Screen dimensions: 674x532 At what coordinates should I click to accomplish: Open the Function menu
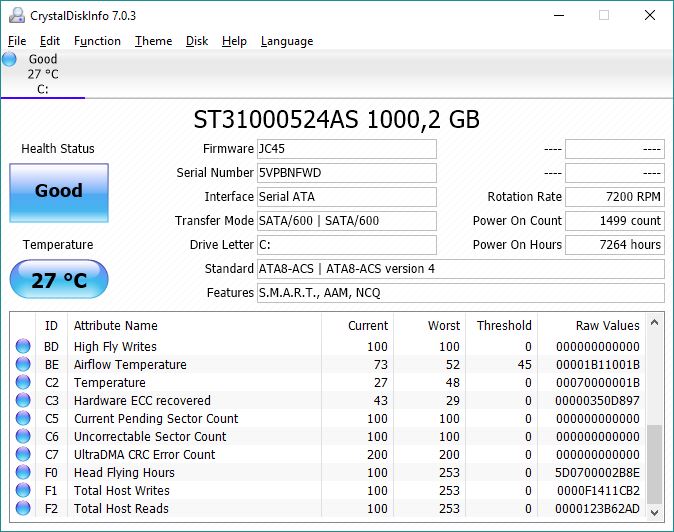pyautogui.click(x=97, y=41)
